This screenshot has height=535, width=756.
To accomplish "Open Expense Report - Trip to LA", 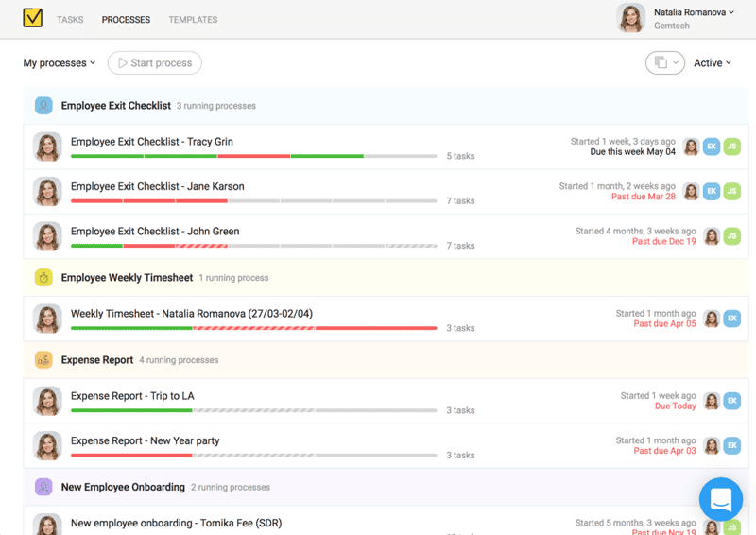I will [132, 396].
